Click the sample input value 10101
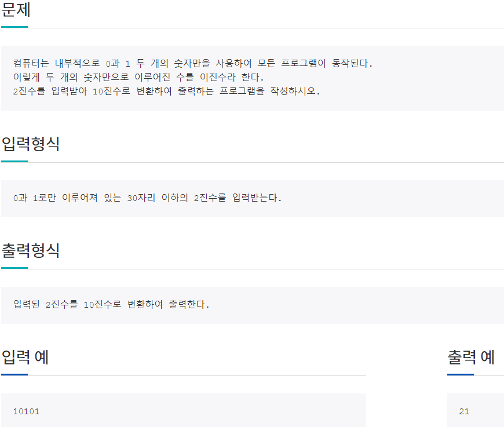Viewport: 504px width, 427px height. pyautogui.click(x=26, y=411)
